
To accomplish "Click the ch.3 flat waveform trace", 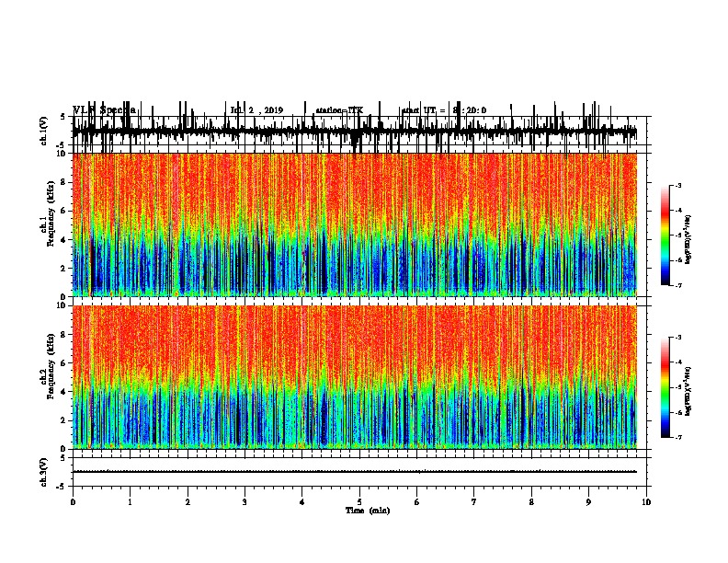I will pyautogui.click(x=355, y=472).
